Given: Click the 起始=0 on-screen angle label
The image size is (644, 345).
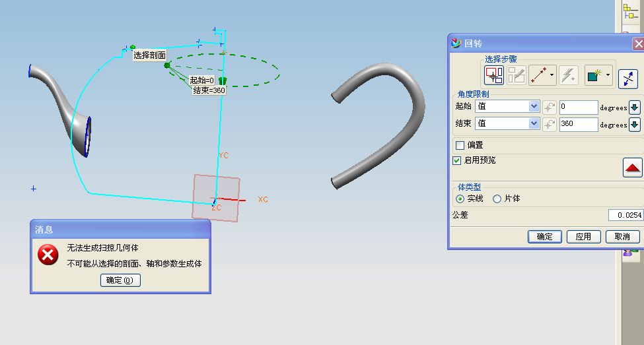Looking at the screenshot, I should click(x=201, y=80).
